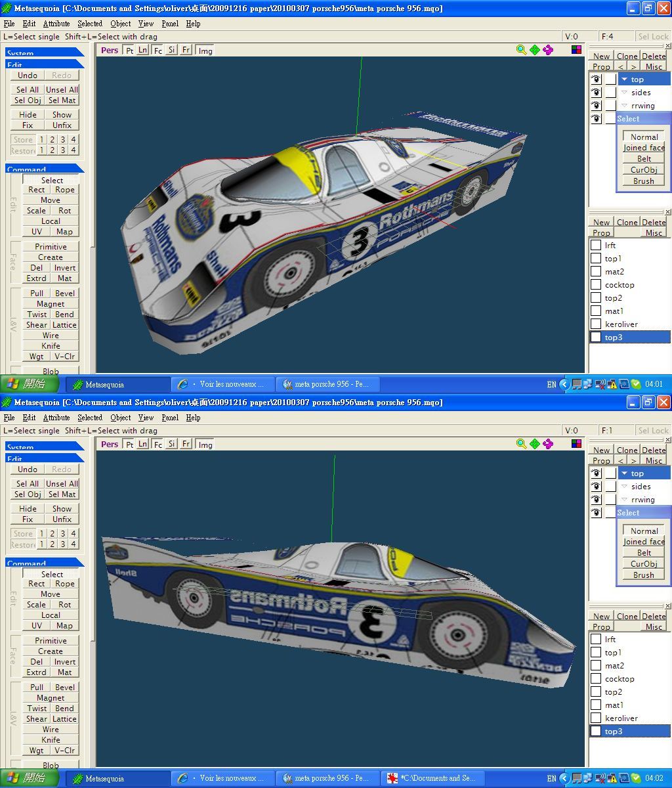Open the Object menu in lower window
This screenshot has width=672, height=788.
[x=121, y=418]
